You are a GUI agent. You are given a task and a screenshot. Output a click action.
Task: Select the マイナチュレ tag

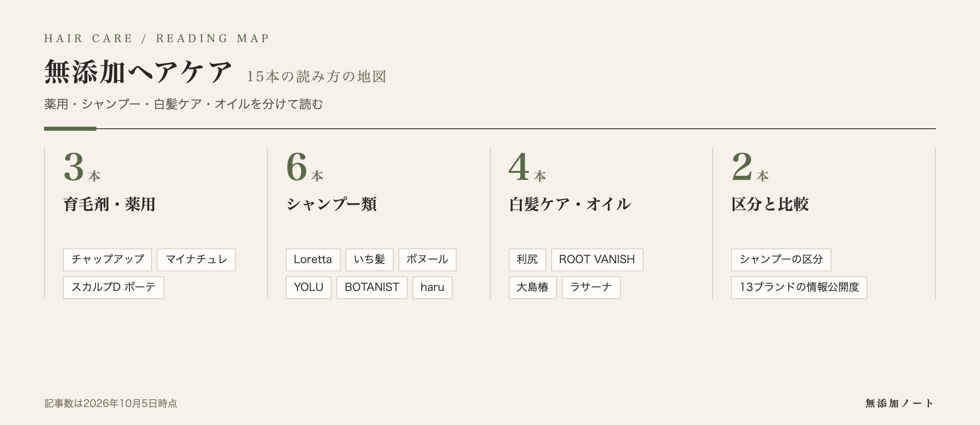click(x=196, y=259)
